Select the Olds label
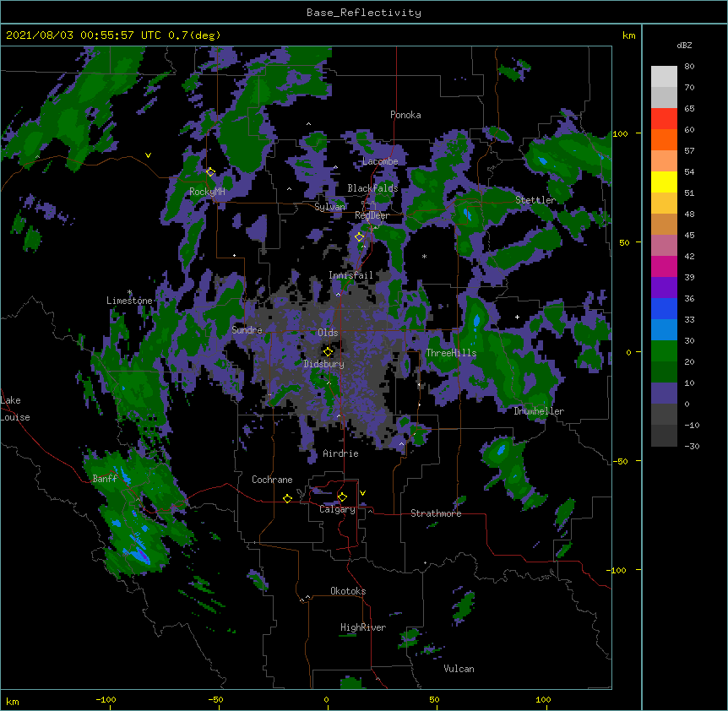The width and height of the screenshot is (728, 711). coord(328,333)
